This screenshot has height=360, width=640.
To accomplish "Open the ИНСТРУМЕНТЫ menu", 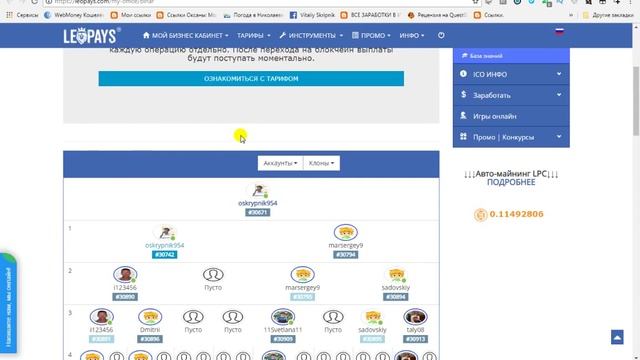I will [x=311, y=36].
